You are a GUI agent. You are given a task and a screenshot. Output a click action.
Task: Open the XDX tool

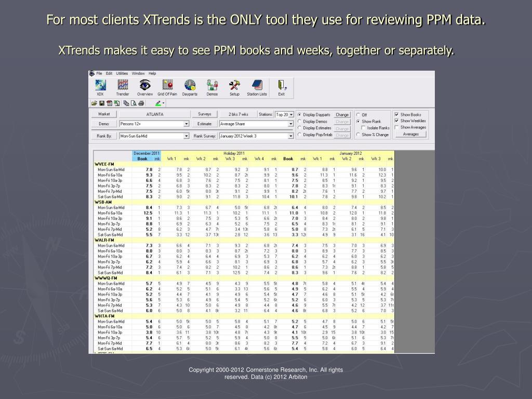(x=100, y=87)
